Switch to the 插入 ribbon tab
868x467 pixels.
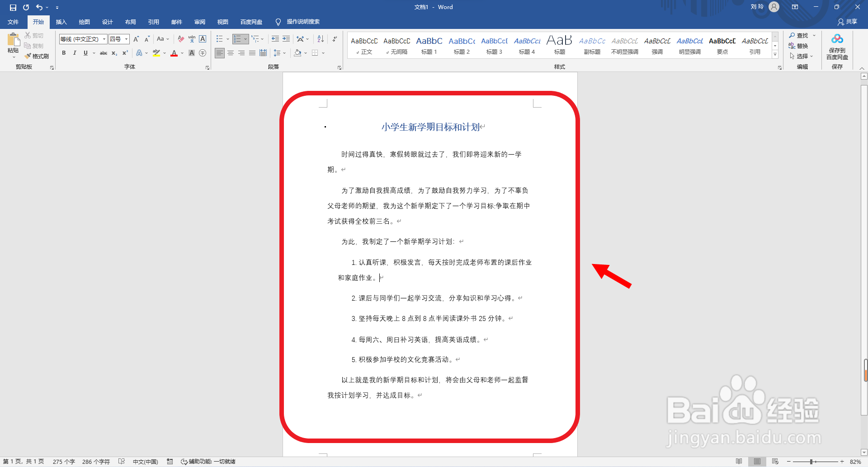pyautogui.click(x=61, y=22)
